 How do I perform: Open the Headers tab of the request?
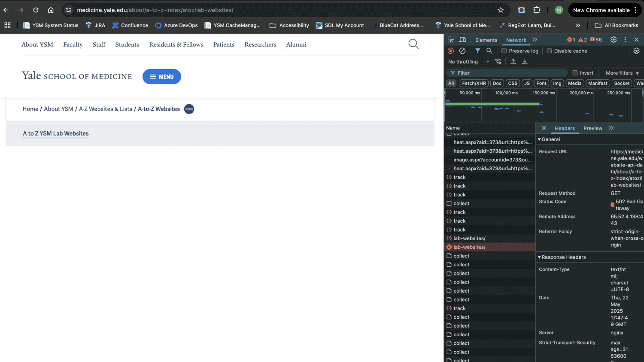pos(565,128)
